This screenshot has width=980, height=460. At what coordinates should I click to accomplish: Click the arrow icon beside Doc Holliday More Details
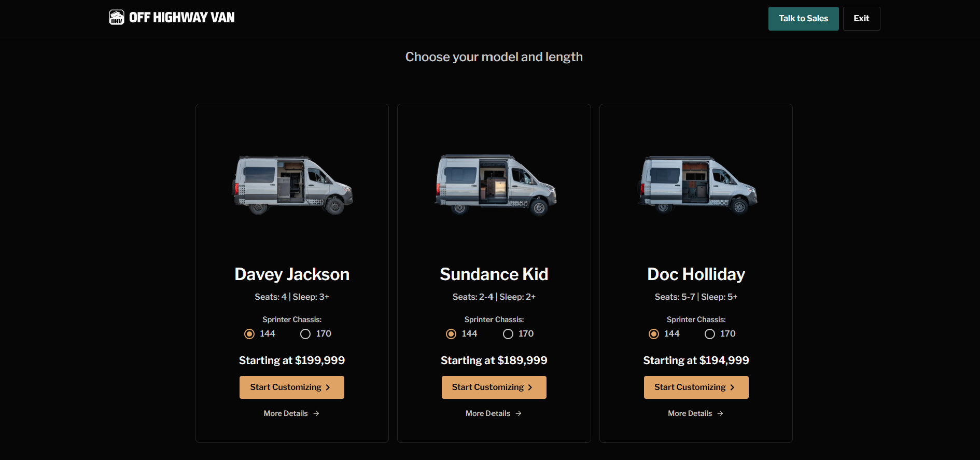click(x=720, y=413)
